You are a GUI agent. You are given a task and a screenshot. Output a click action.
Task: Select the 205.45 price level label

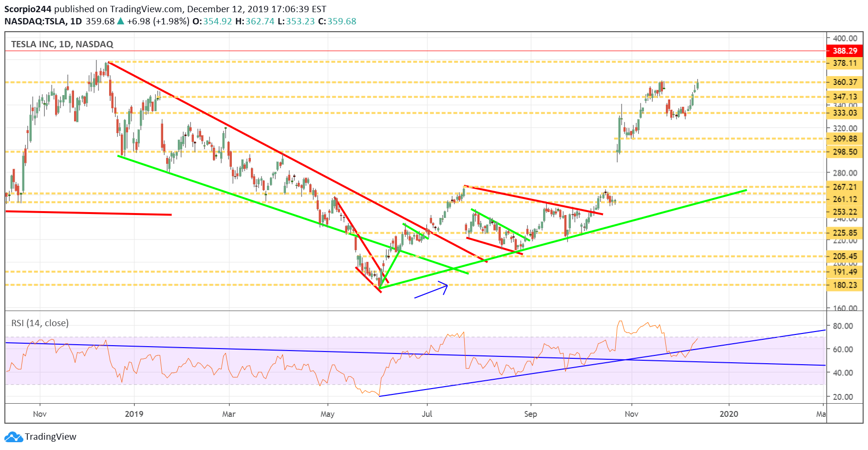845,256
